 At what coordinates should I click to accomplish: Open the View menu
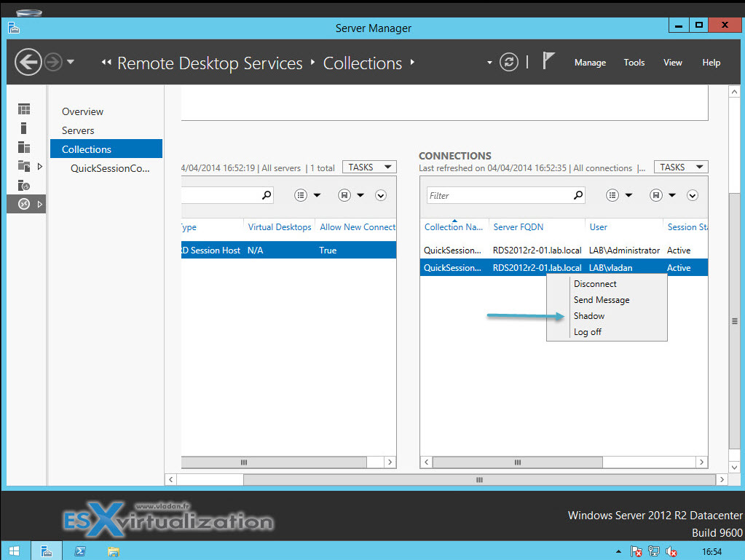pyautogui.click(x=672, y=62)
